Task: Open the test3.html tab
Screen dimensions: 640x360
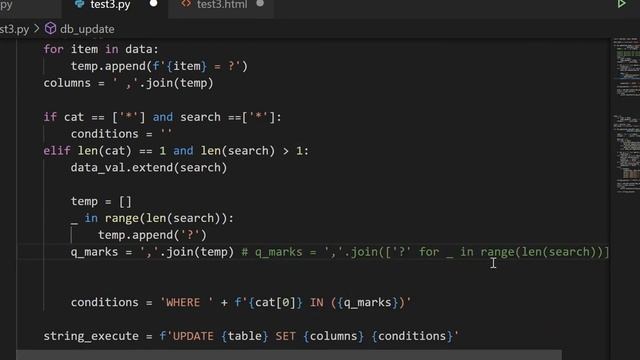Action: [222, 5]
